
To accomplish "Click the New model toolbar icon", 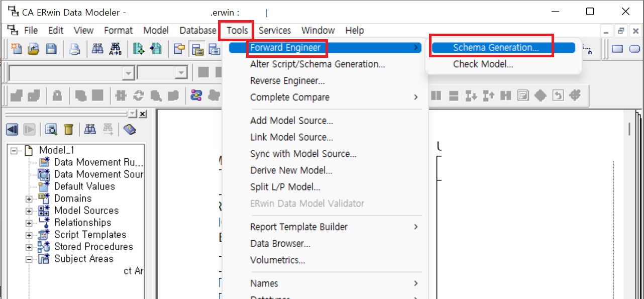I will point(17,49).
